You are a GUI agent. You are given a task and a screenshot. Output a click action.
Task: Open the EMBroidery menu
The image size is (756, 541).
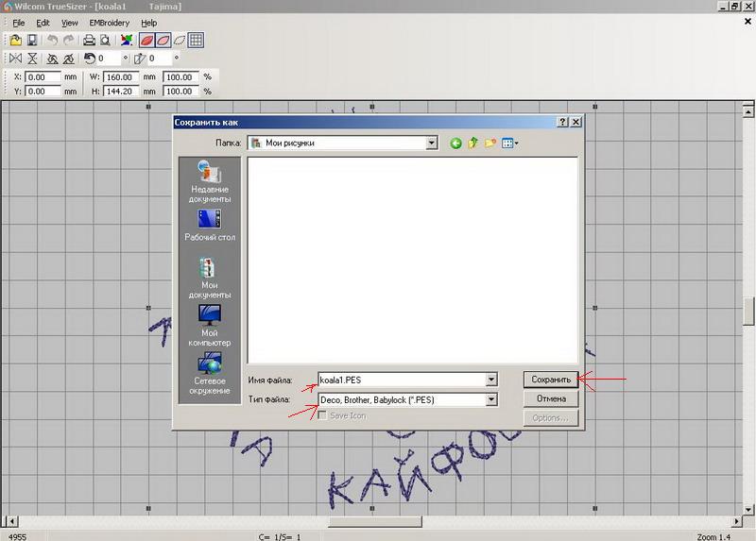click(109, 23)
